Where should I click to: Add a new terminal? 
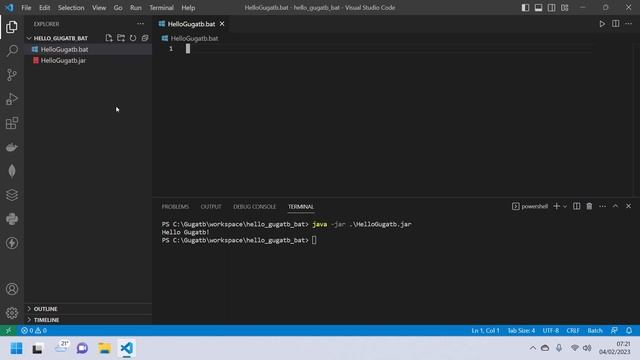tap(556, 207)
